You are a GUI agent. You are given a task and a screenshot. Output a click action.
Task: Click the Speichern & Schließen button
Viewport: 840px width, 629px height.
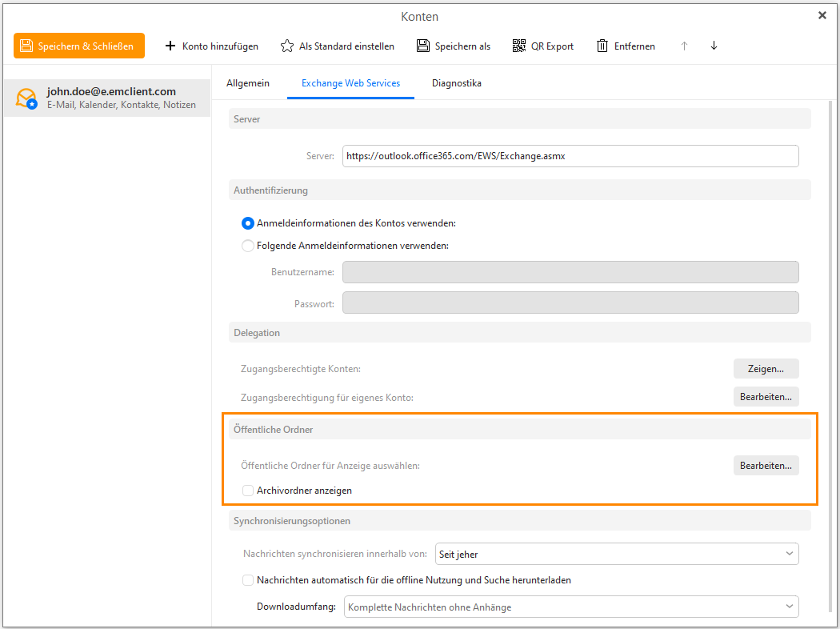[x=78, y=46]
